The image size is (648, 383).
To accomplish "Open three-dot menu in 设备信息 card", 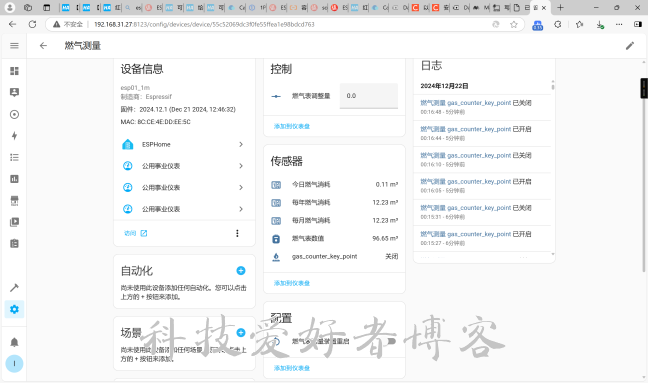I will 237,233.
